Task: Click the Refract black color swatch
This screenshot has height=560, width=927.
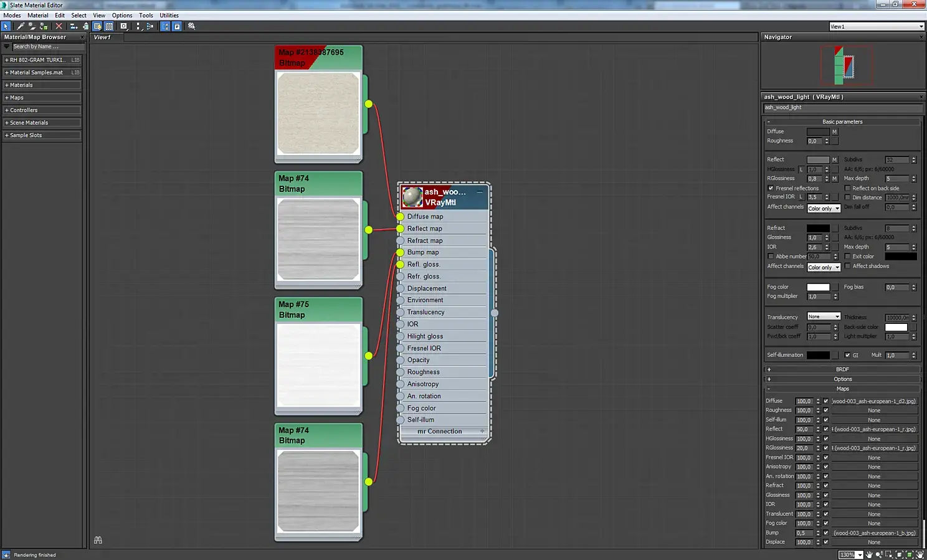Action: click(818, 228)
